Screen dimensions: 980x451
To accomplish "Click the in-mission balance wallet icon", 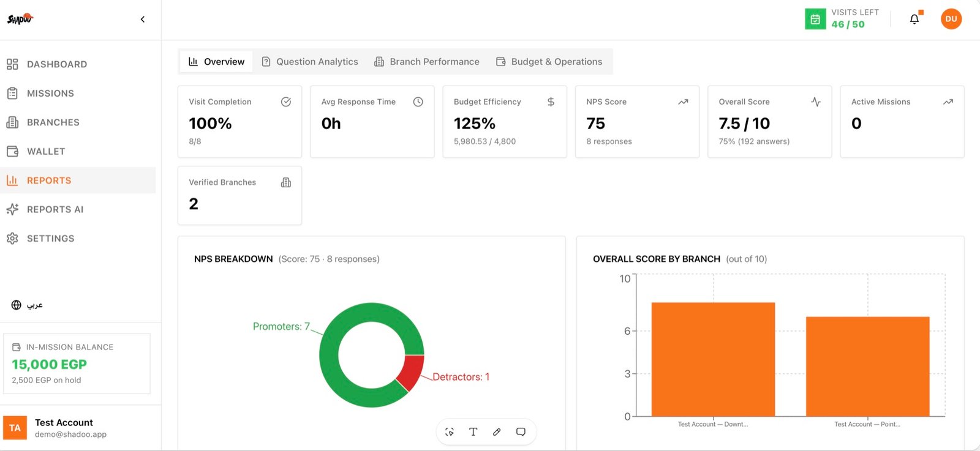I will click(17, 347).
